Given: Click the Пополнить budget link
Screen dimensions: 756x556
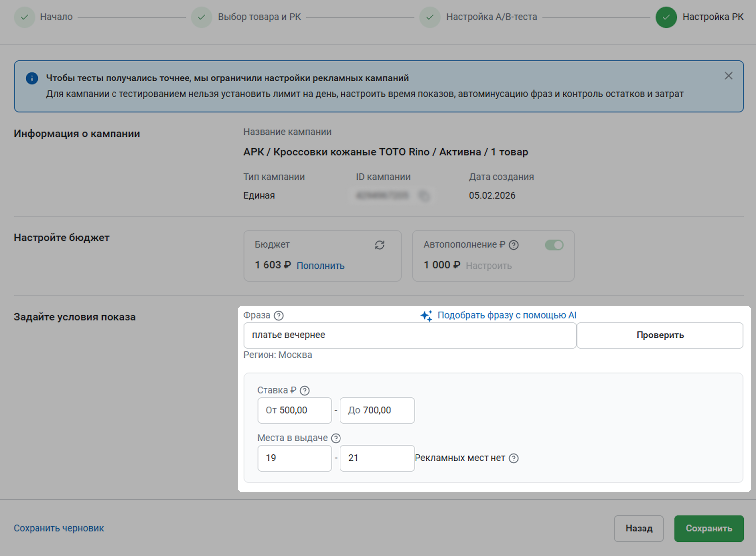Looking at the screenshot, I should tap(320, 266).
